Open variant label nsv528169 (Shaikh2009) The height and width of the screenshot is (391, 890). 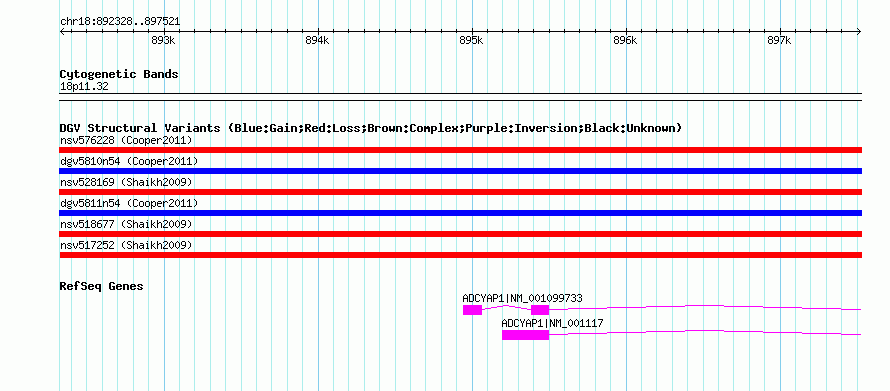(126, 182)
